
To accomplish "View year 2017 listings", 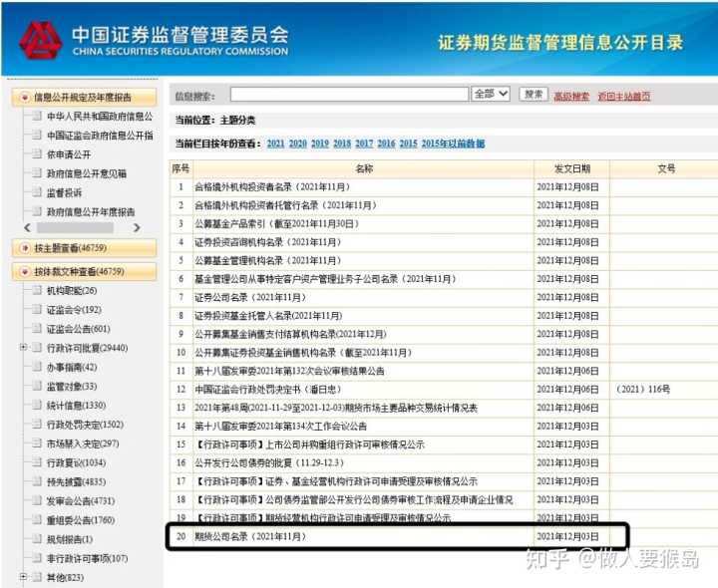I will coord(364,144).
